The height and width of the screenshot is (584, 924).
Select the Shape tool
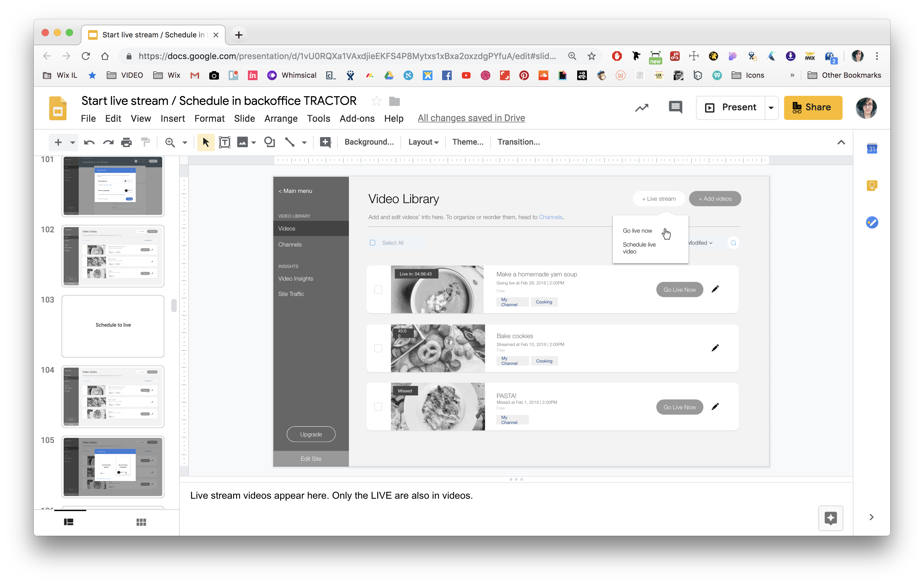pos(270,142)
